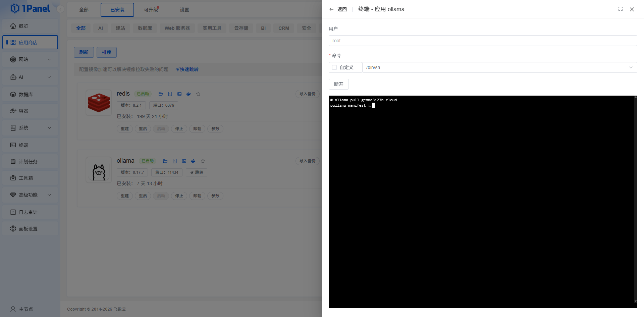Toggle fullscreen for the terminal drawer
This screenshot has height=317, width=644.
pos(621,9)
